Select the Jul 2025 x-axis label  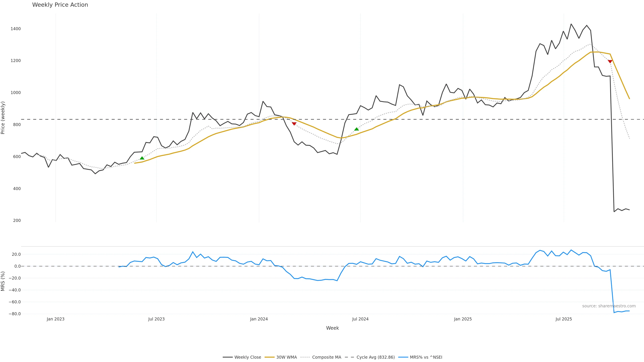click(x=563, y=319)
